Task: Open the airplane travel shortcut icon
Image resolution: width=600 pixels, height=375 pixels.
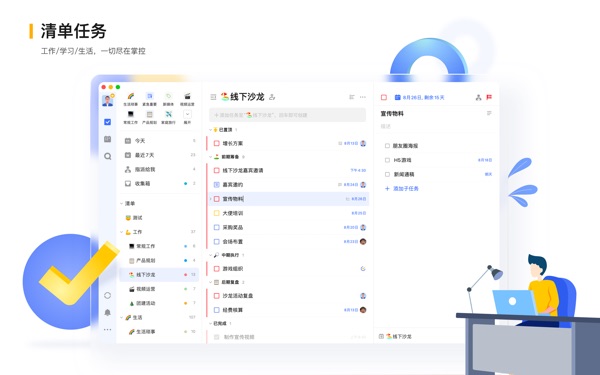Action: 168,114
